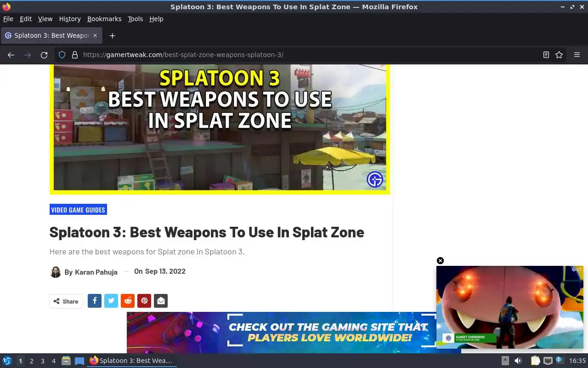Switch to workspace 3
Viewport: 588px width, 368px height.
coord(42,361)
